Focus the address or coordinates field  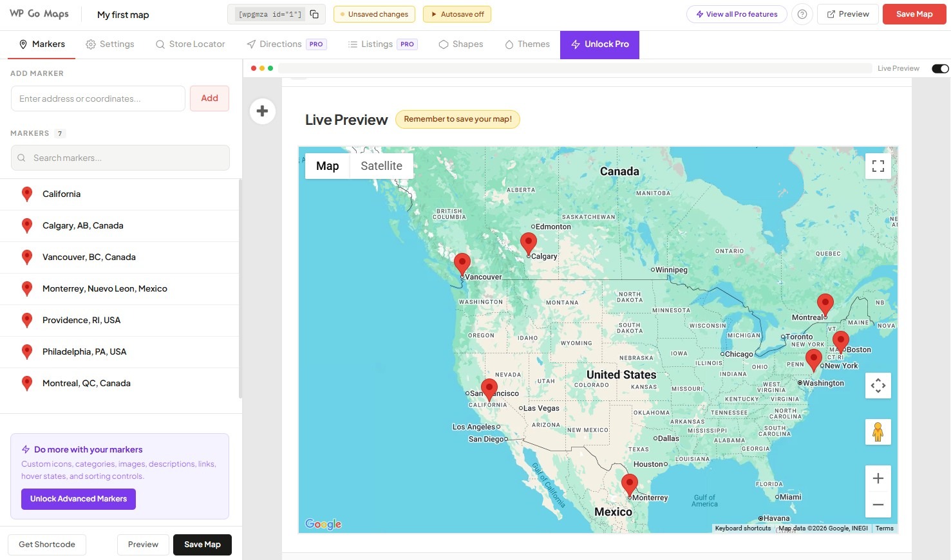[x=98, y=98]
